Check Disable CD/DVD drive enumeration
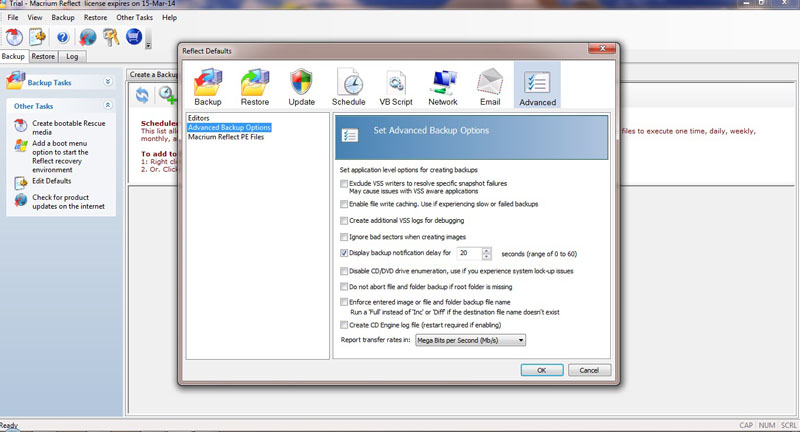The image size is (800, 432). pos(344,271)
